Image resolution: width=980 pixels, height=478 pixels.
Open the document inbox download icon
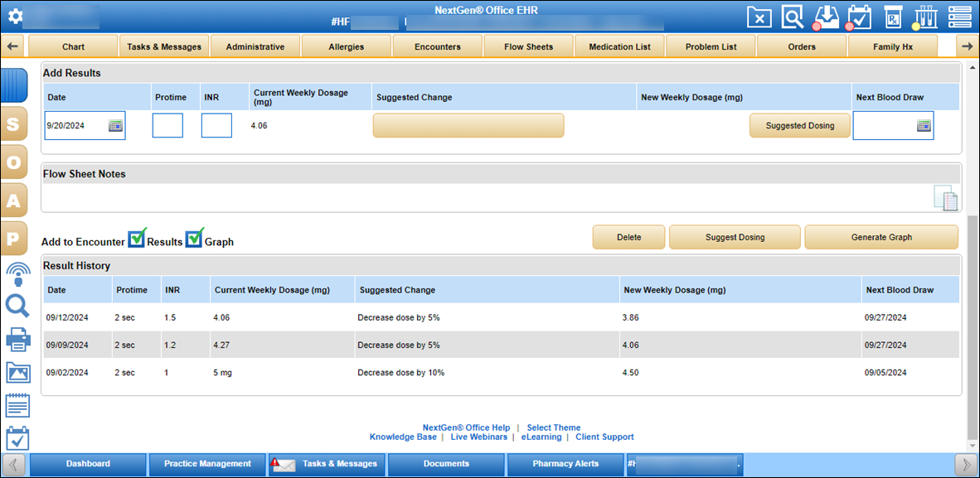(x=826, y=17)
